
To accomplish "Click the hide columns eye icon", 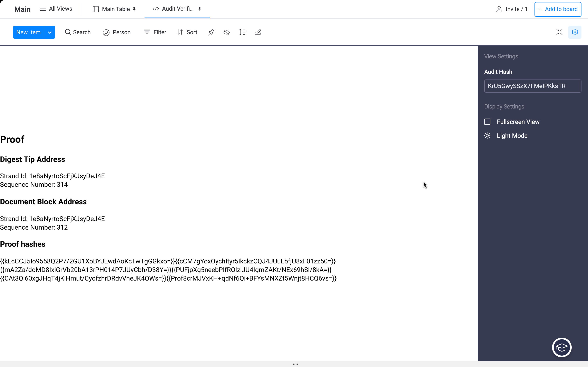I will click(x=227, y=32).
